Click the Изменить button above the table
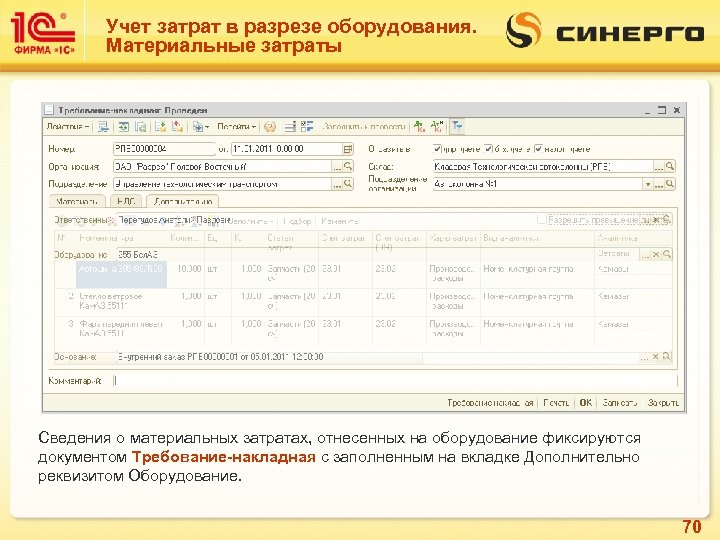 point(340,221)
